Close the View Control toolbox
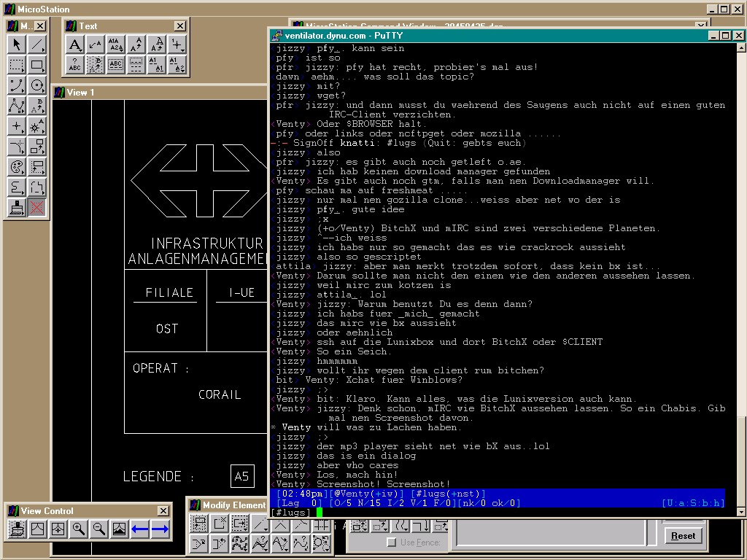The width and height of the screenshot is (747, 560). pos(163,510)
